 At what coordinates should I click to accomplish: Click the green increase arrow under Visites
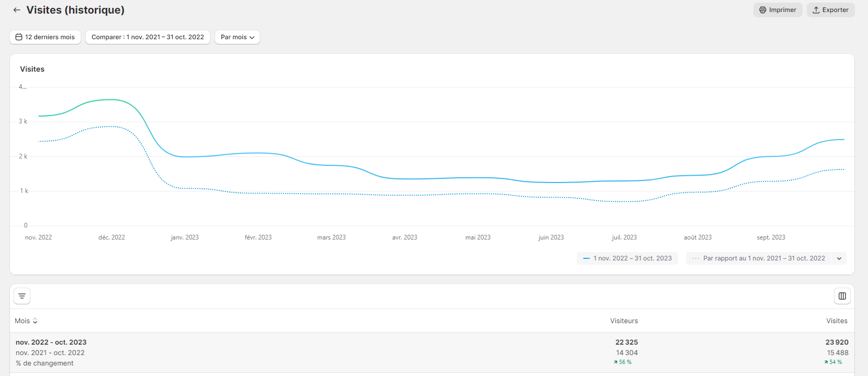click(x=826, y=362)
